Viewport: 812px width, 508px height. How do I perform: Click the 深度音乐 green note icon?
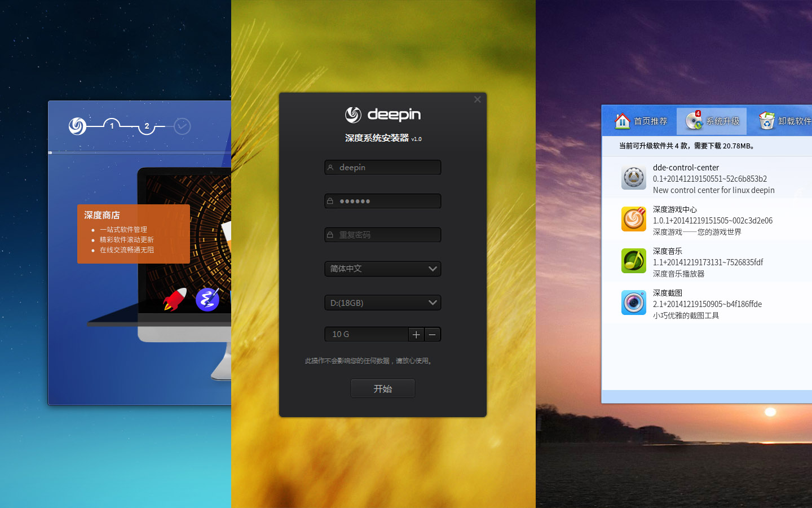[x=634, y=261]
